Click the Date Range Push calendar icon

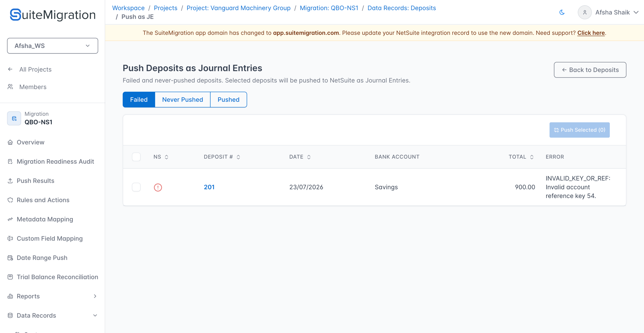(x=10, y=258)
